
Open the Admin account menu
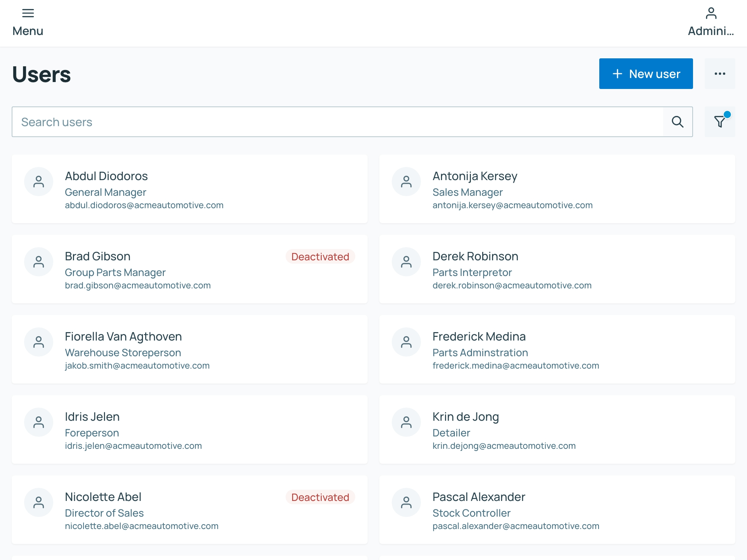pyautogui.click(x=711, y=23)
